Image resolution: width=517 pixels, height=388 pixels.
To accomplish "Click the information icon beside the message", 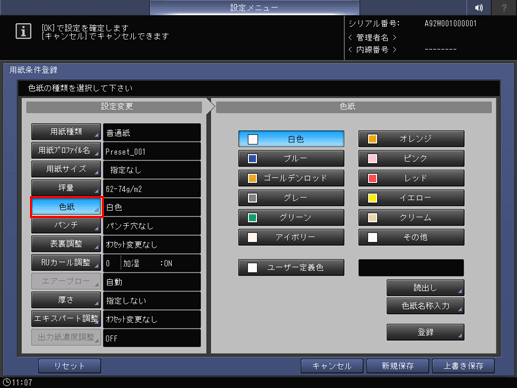I will point(23,32).
